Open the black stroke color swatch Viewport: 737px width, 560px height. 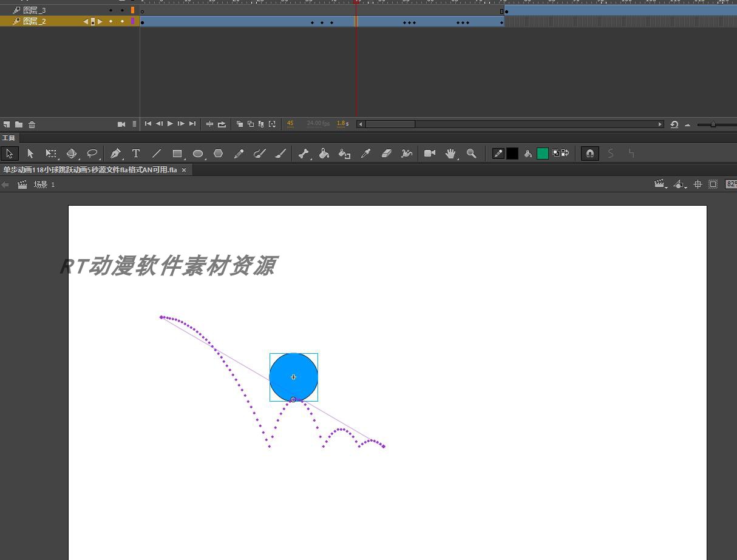tap(512, 153)
